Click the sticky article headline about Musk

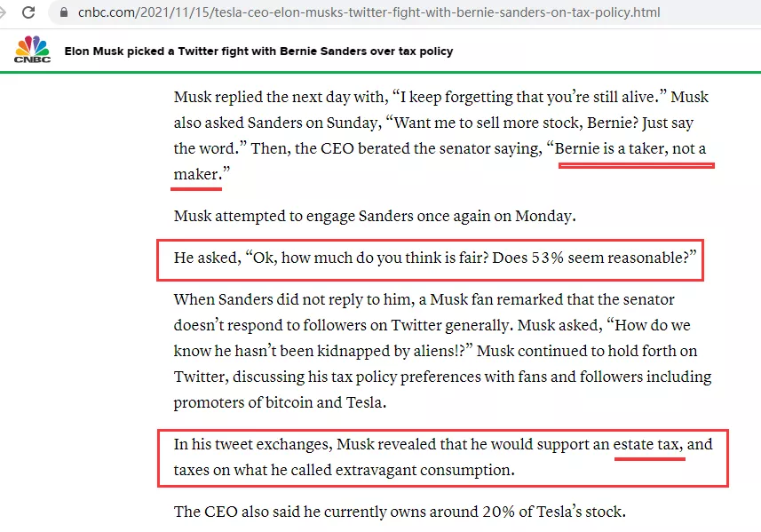(258, 52)
